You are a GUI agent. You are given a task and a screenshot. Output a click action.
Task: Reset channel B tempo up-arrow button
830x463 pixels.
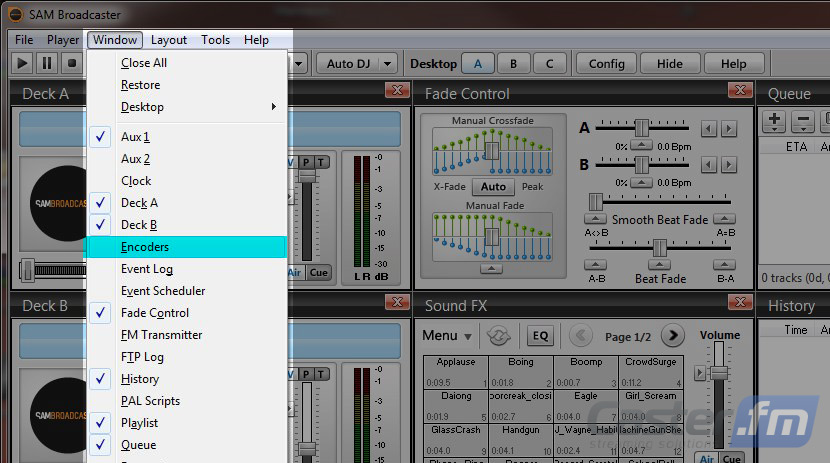(x=642, y=182)
